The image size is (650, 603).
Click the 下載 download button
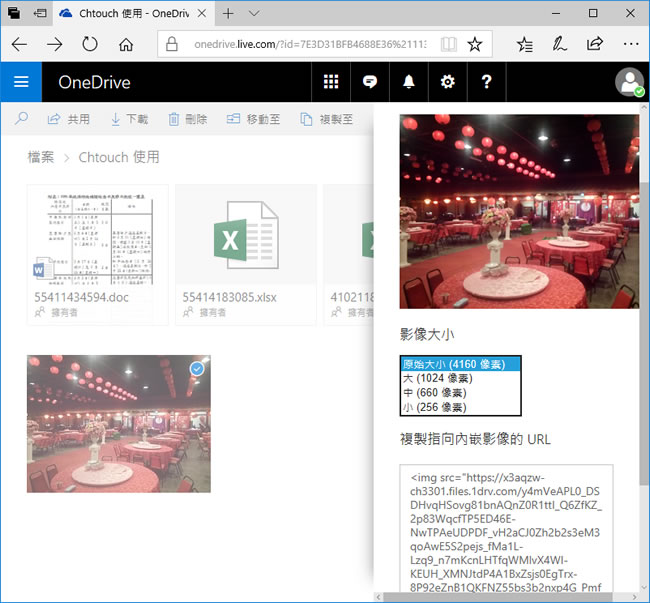(x=129, y=119)
